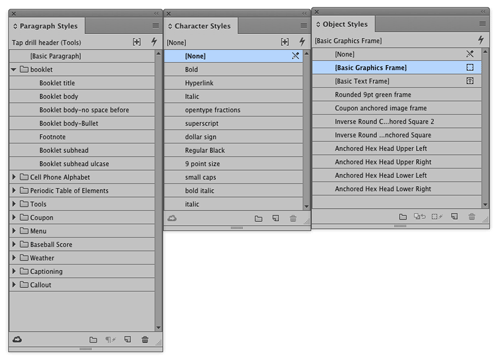
Task: Switch to Paragraph Styles tab
Action: (47, 26)
